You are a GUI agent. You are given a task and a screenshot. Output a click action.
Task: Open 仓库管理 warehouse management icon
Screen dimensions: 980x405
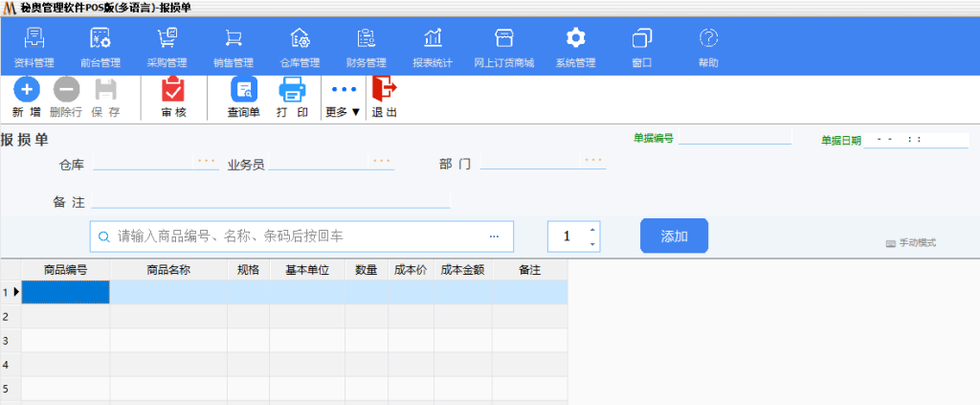pyautogui.click(x=300, y=39)
